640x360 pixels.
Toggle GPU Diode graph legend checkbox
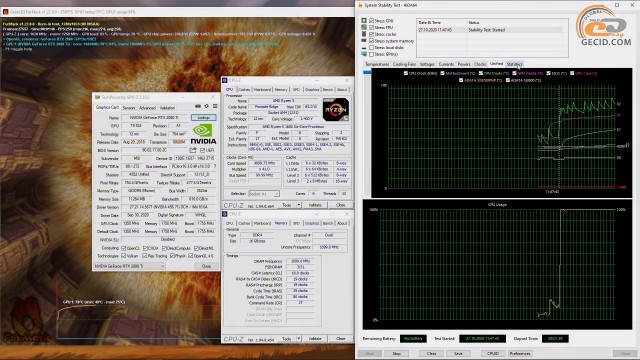click(514, 73)
